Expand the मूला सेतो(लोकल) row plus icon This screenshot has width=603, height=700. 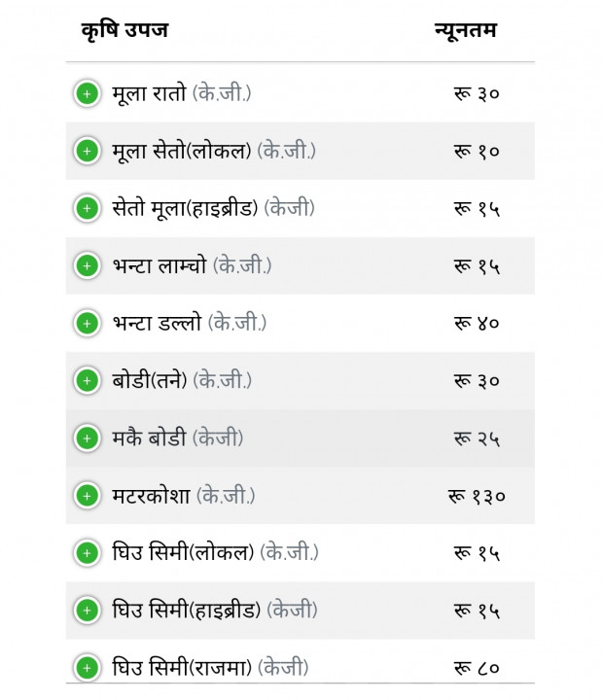(x=88, y=151)
